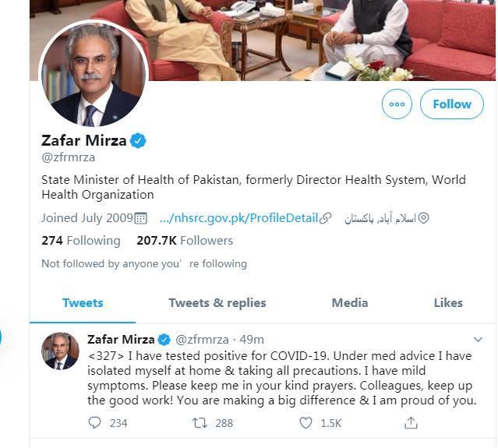Click the verified badge beside profile name

139,141
